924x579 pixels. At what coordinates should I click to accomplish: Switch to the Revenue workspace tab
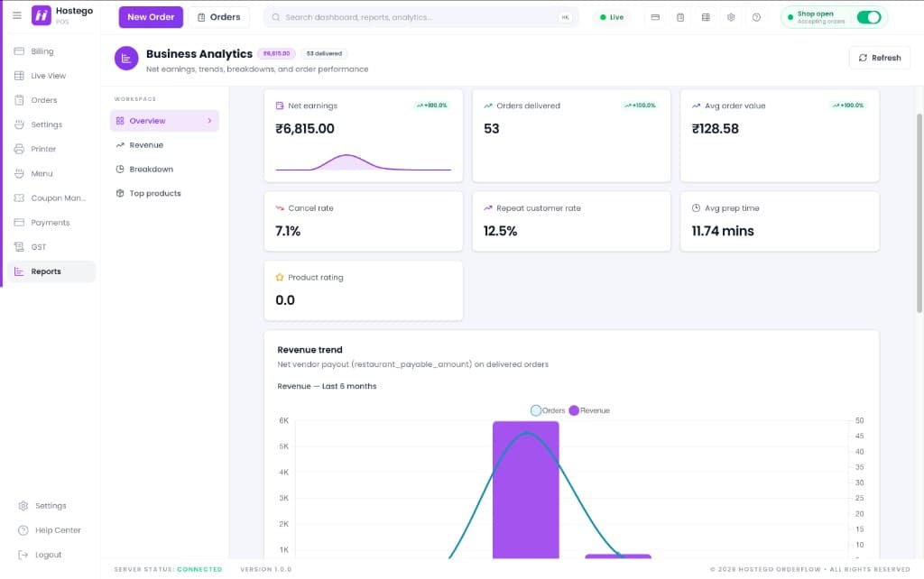(164, 145)
